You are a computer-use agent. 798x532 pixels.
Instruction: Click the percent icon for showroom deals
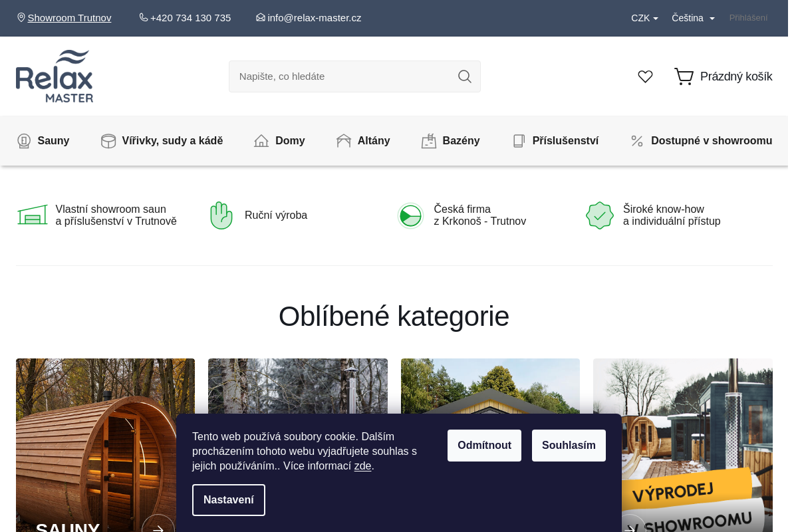click(x=637, y=141)
